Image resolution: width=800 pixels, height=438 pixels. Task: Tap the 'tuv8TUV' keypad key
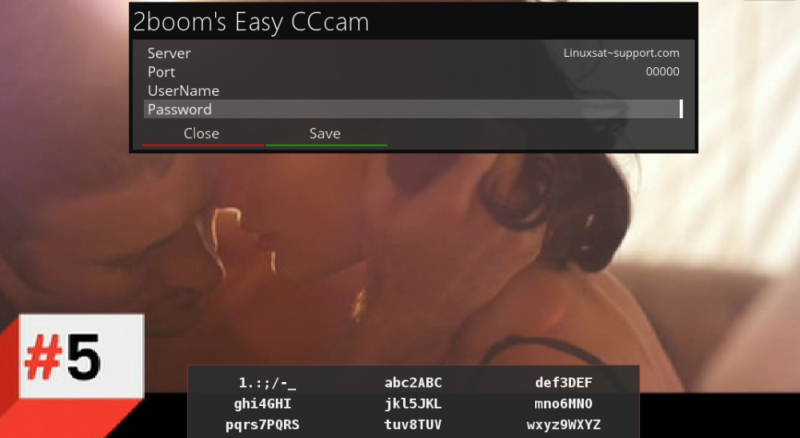413,425
